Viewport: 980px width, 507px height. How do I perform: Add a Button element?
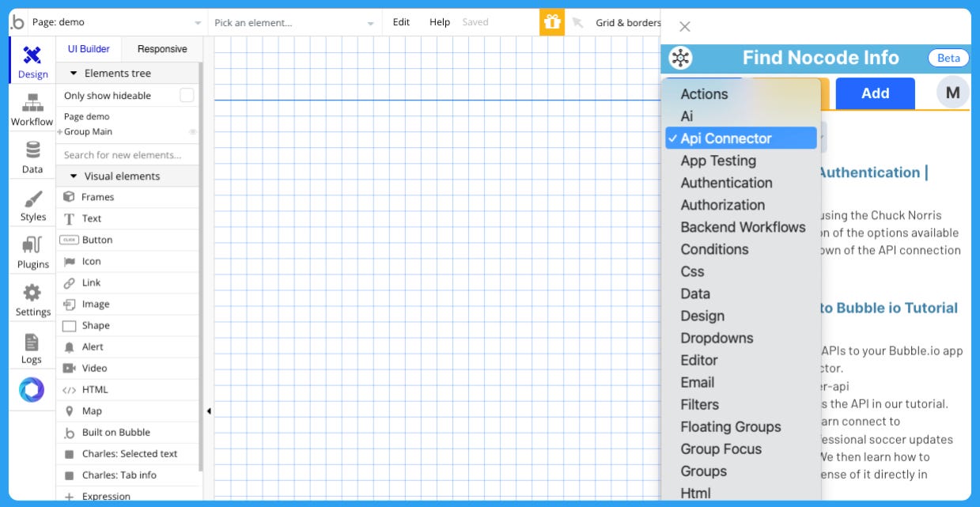127,240
